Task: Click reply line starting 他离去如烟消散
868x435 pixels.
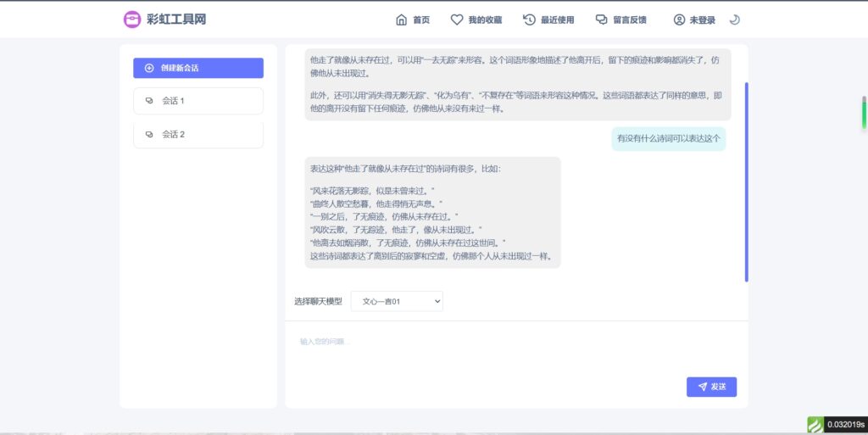Action: click(x=408, y=243)
